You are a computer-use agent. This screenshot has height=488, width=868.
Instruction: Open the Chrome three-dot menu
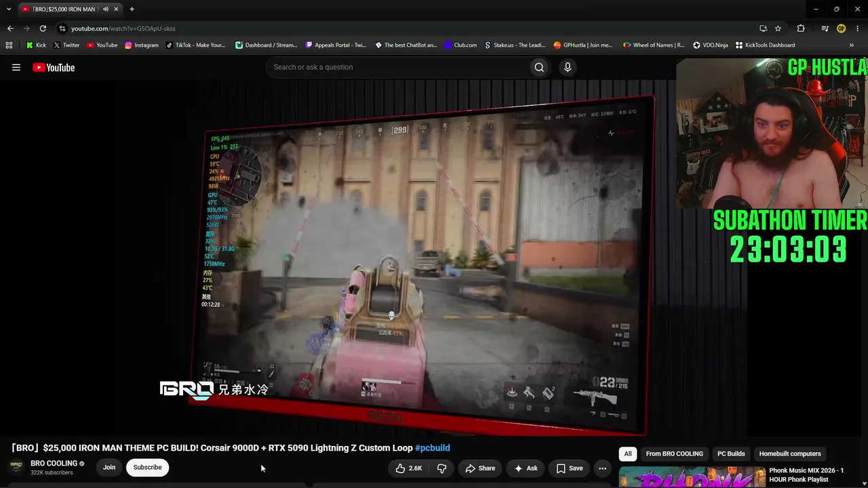tap(857, 28)
